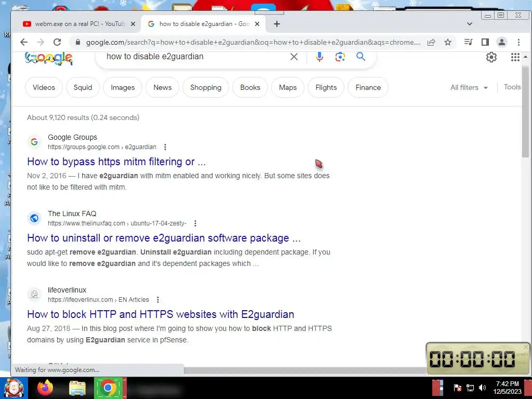Open 'How to bypass https mitm filtering' result

point(116,162)
